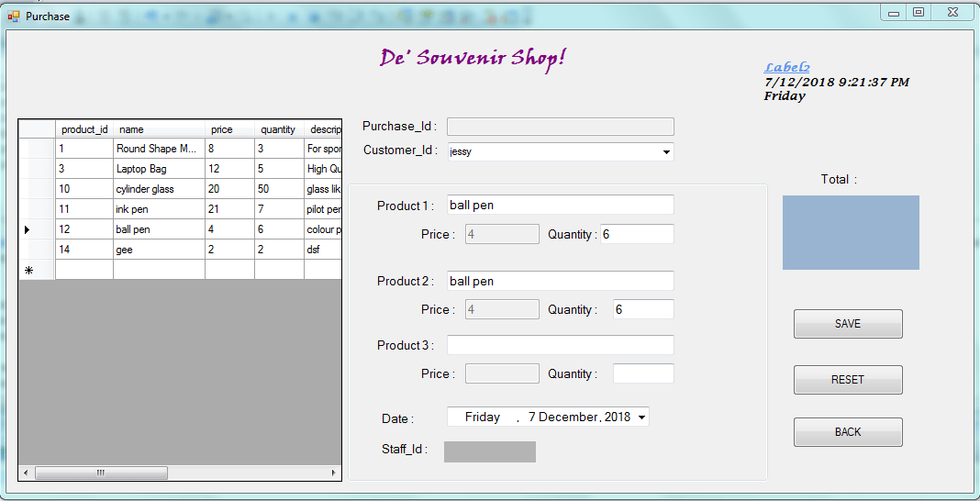Click product_id cell with value 14

click(84, 250)
